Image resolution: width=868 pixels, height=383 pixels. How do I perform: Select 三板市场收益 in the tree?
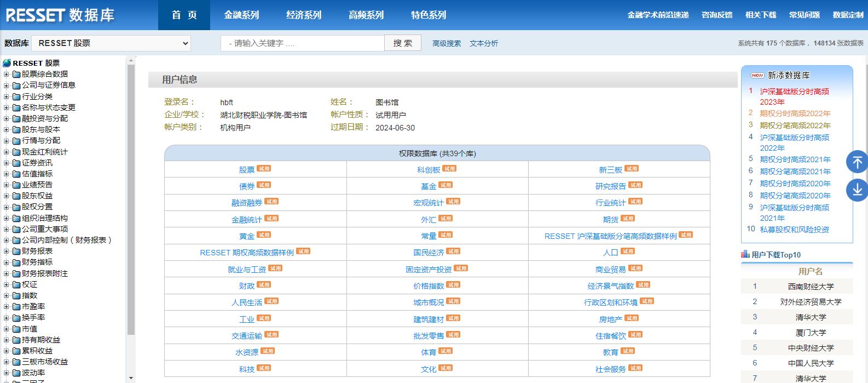coord(45,362)
